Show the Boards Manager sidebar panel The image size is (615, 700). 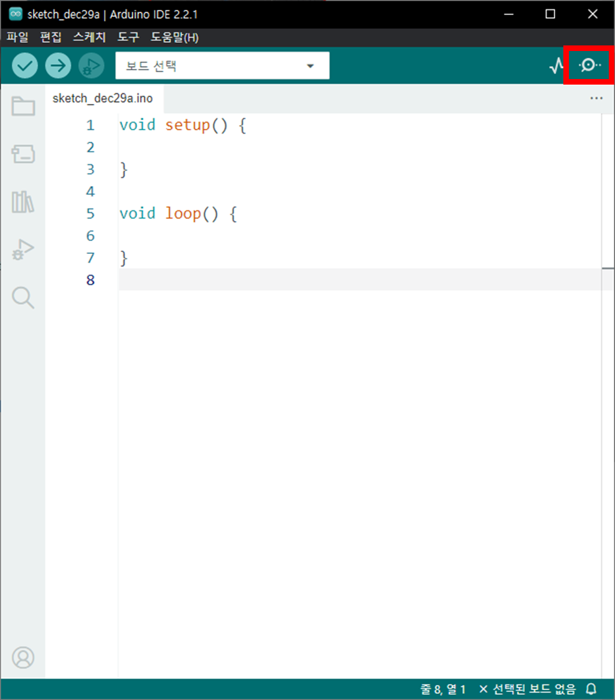pos(23,154)
